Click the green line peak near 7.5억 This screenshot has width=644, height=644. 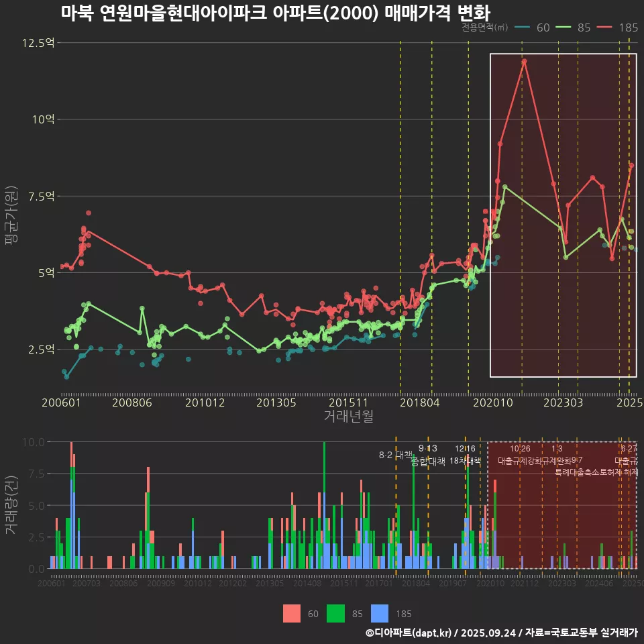point(504,187)
